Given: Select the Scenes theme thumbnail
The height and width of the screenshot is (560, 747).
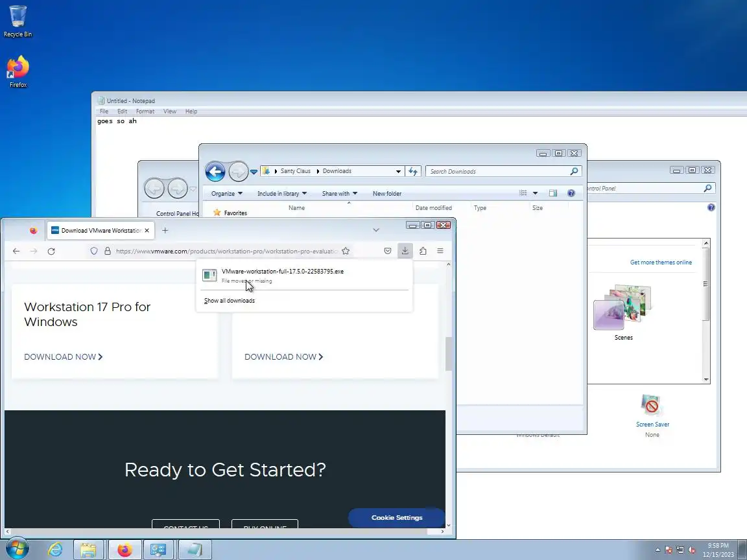Looking at the screenshot, I should pyautogui.click(x=623, y=312).
